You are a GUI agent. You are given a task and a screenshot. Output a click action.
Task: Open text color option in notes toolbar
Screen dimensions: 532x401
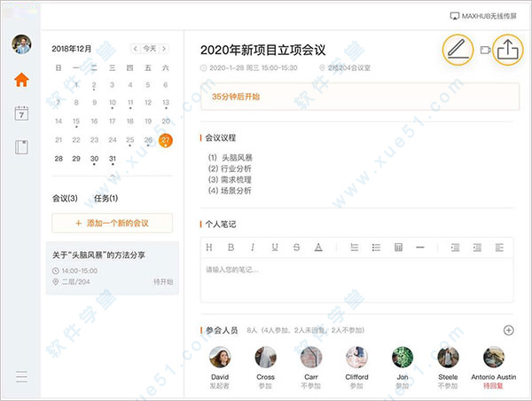[x=318, y=248]
